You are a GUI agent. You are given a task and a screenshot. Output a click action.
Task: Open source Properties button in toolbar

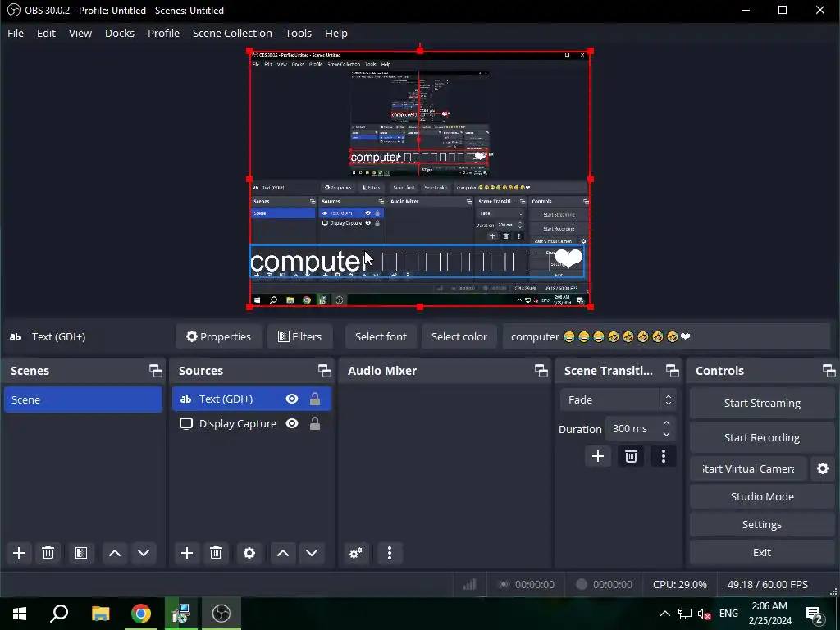218,336
